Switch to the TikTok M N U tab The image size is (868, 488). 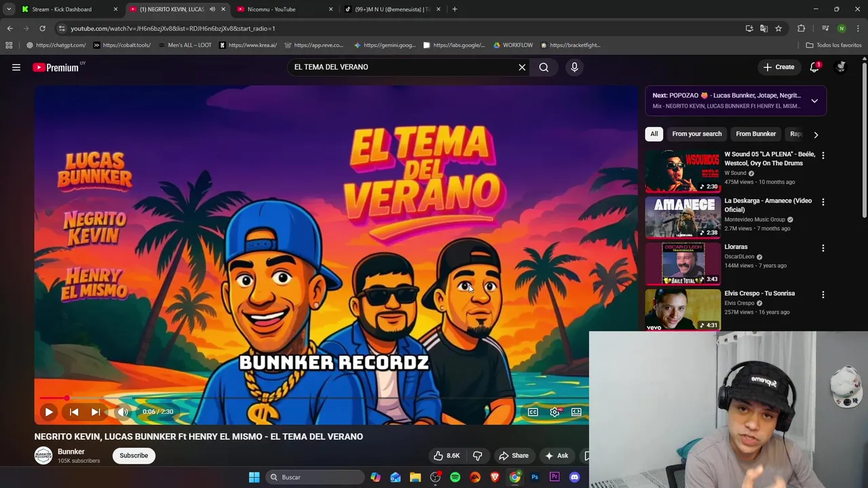393,9
